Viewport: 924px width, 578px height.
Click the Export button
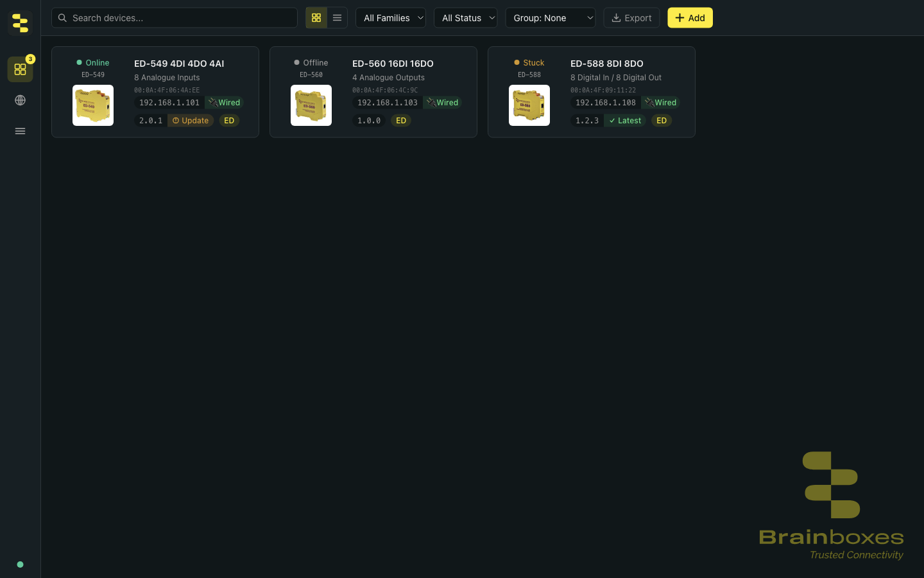pos(631,18)
